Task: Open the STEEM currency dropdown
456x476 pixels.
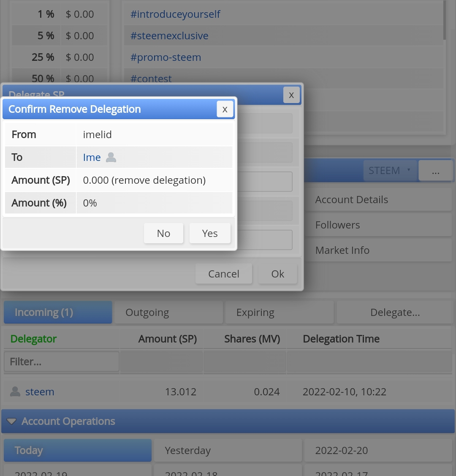Action: pyautogui.click(x=390, y=171)
